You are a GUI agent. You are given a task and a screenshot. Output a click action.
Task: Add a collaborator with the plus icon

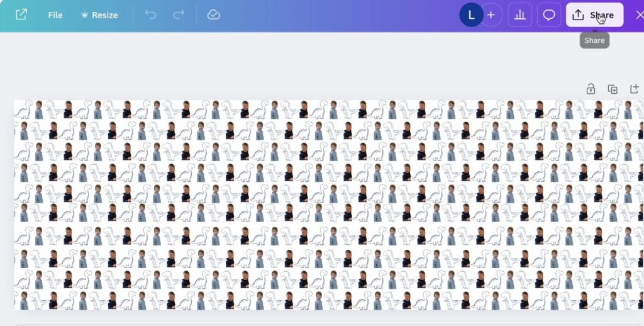(x=491, y=15)
